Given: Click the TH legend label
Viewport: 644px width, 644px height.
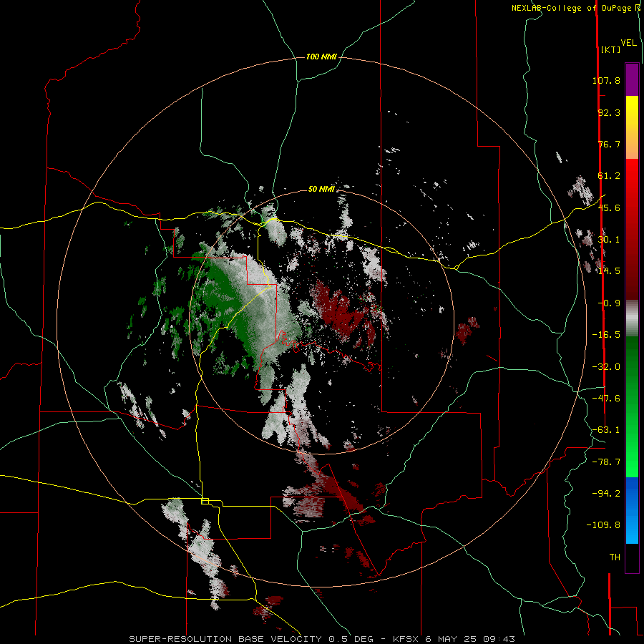Looking at the screenshot, I should pos(615,557).
